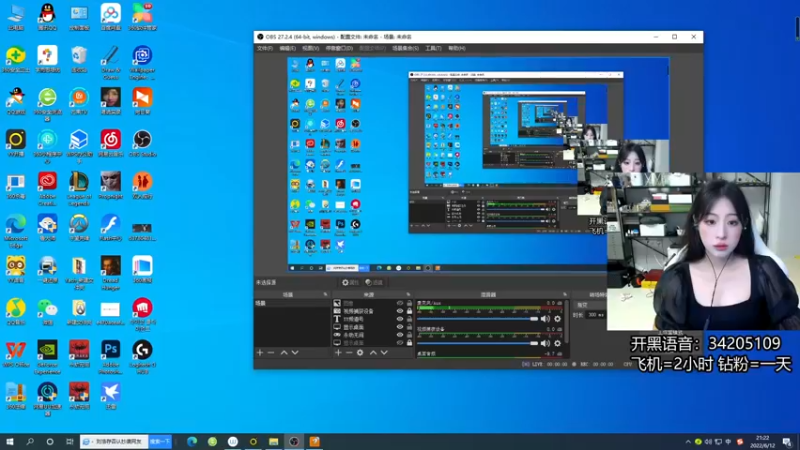The height and width of the screenshot is (450, 800).
Task: Show the dimmed bottom display capture source
Action: (400, 343)
